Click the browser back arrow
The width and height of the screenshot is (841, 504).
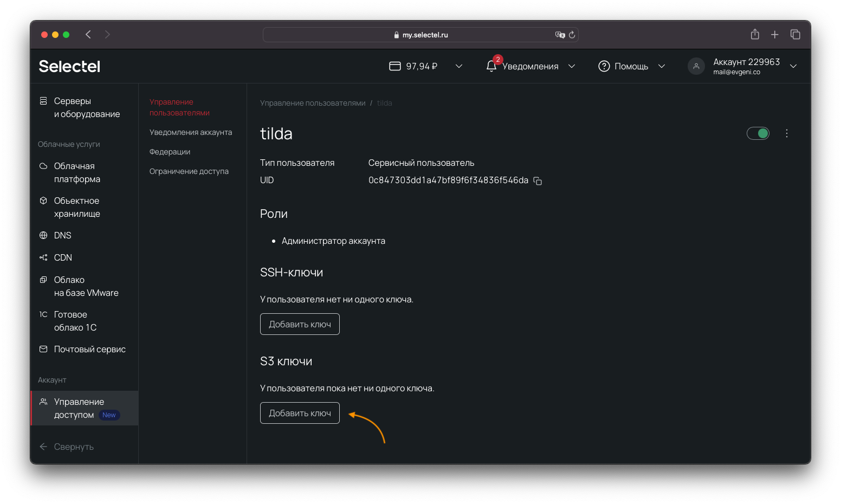tap(88, 35)
